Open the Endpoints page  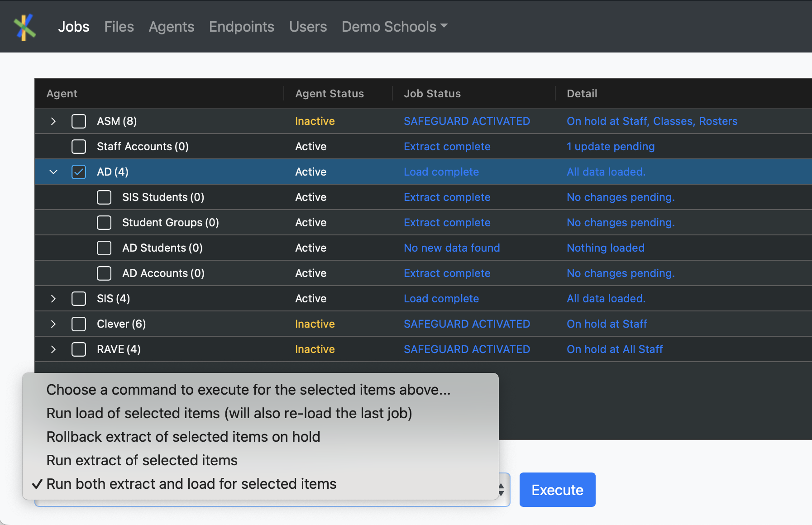[242, 27]
